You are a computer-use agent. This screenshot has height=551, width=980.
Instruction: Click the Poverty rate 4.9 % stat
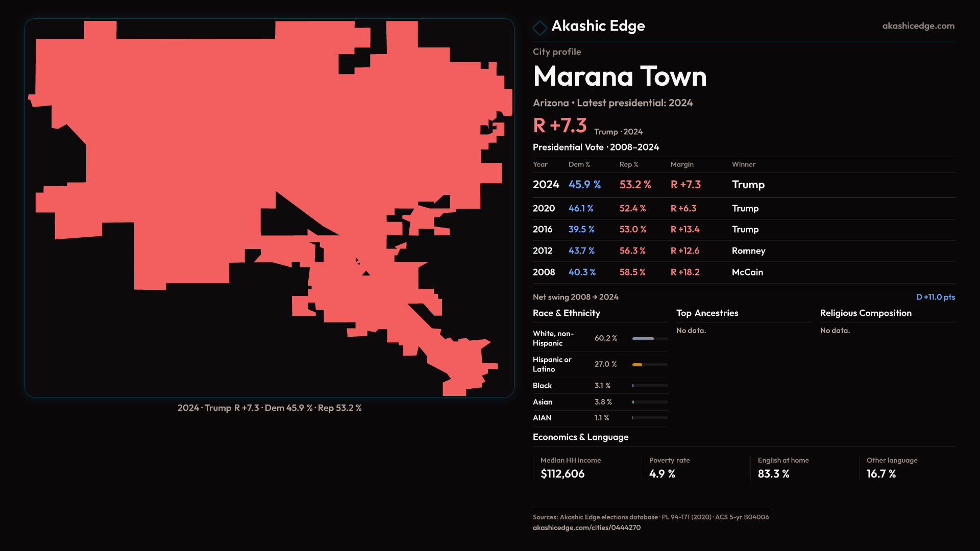662,474
